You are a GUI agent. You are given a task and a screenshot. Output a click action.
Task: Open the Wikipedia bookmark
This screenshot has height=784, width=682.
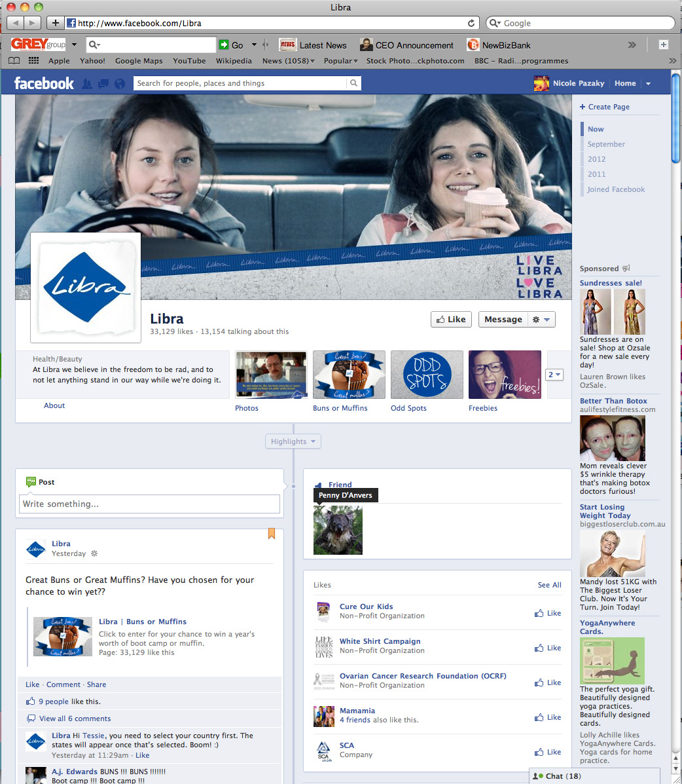point(234,60)
